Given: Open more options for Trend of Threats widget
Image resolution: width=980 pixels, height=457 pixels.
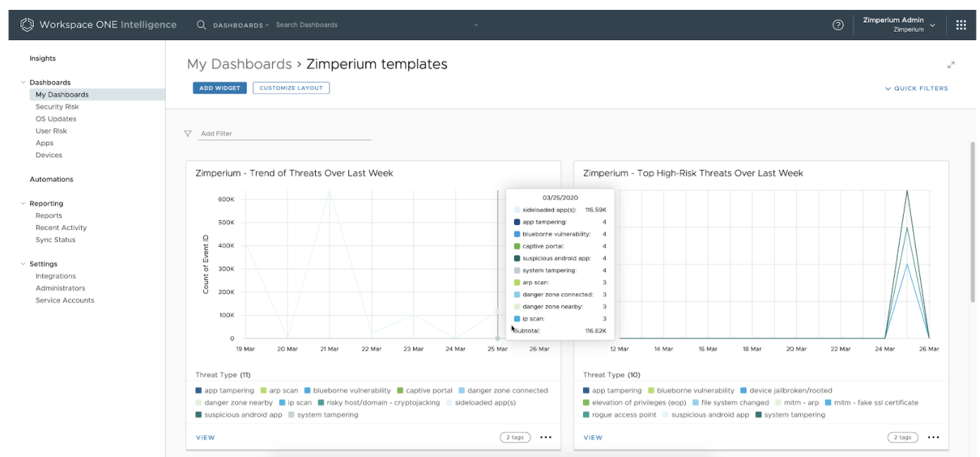Looking at the screenshot, I should point(546,437).
